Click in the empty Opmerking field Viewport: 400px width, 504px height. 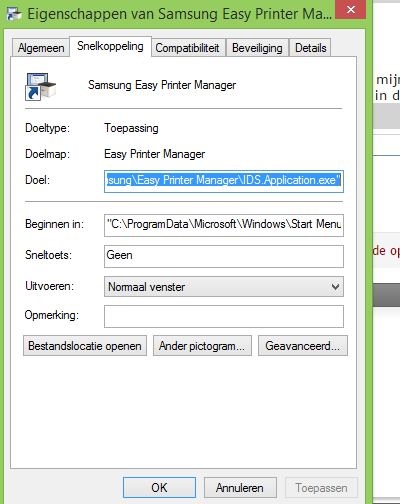(224, 316)
